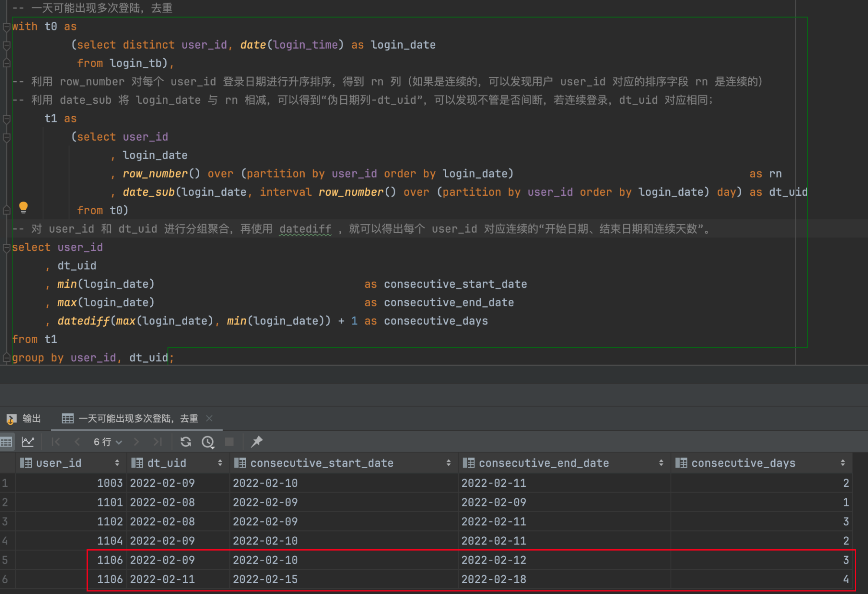Sort by dt_uid column sort arrows
Viewport: 868px width, 594px height.
(x=220, y=463)
